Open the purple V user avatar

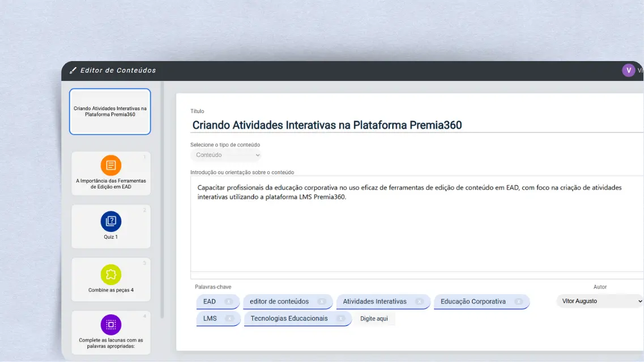628,70
